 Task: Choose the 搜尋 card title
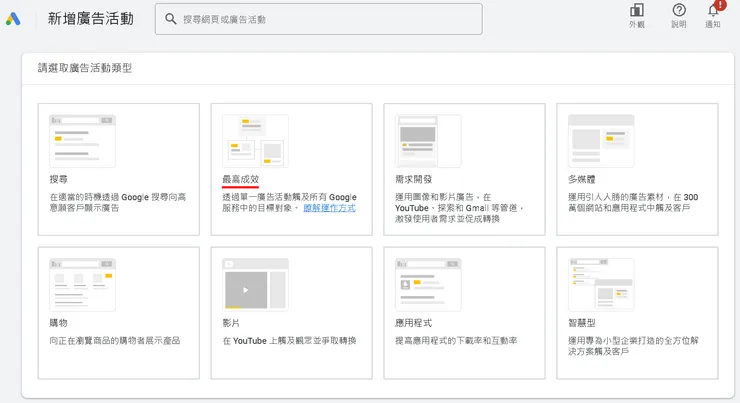click(x=59, y=179)
